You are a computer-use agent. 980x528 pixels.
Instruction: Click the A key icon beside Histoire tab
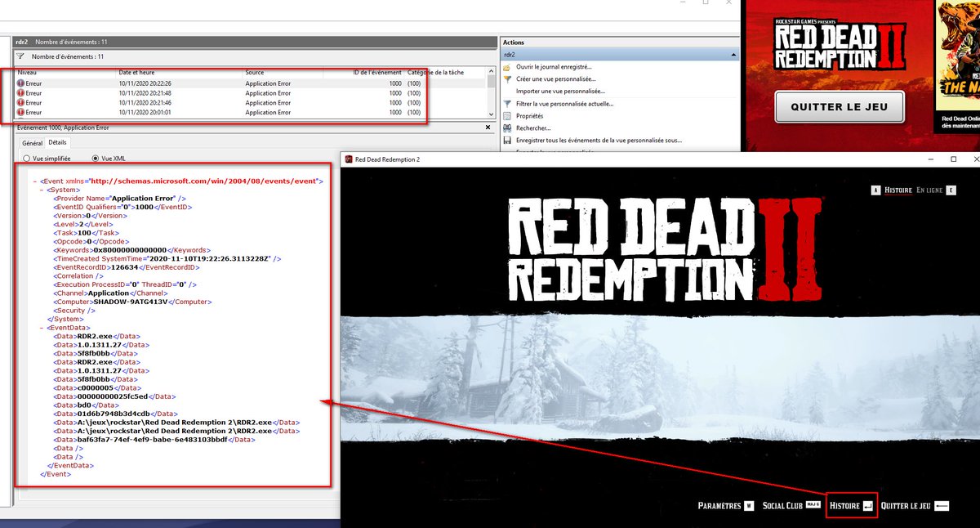[x=876, y=190]
